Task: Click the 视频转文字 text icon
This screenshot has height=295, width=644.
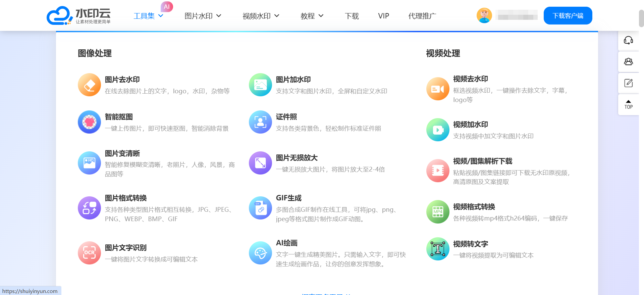Action: coord(438,249)
